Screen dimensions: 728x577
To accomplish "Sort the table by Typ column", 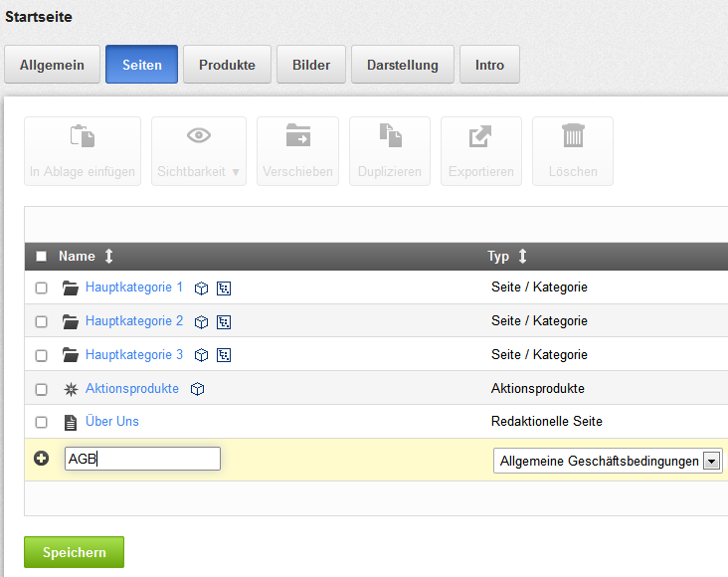I will click(522, 256).
